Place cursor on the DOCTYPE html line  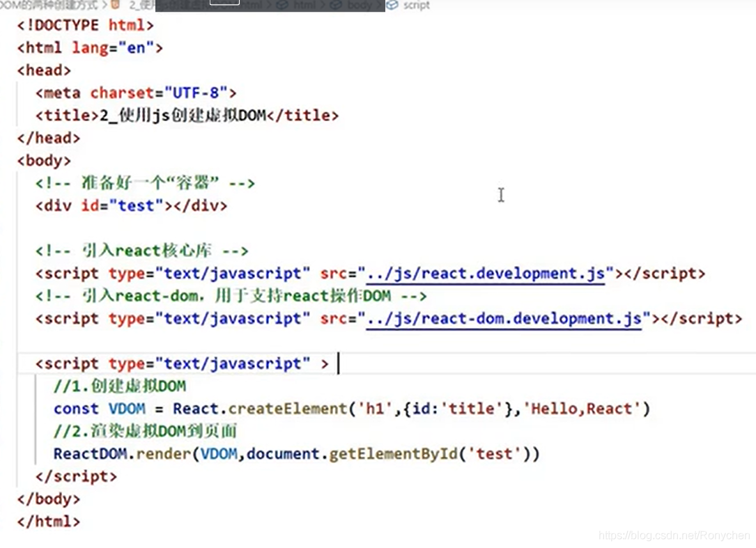pyautogui.click(x=85, y=25)
